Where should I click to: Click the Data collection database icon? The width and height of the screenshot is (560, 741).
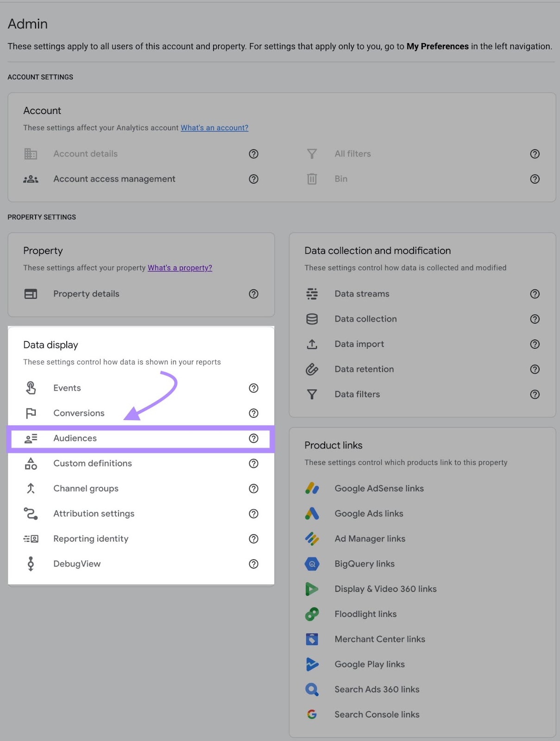(x=312, y=319)
